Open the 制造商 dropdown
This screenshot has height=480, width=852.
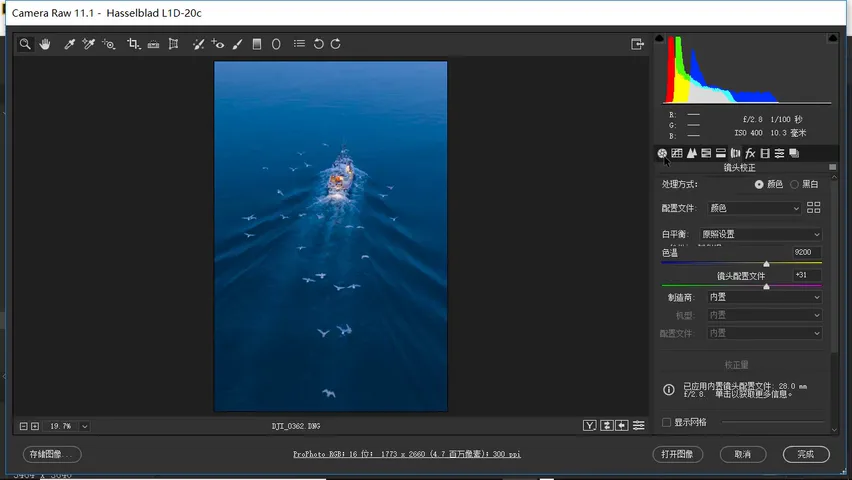tap(765, 297)
